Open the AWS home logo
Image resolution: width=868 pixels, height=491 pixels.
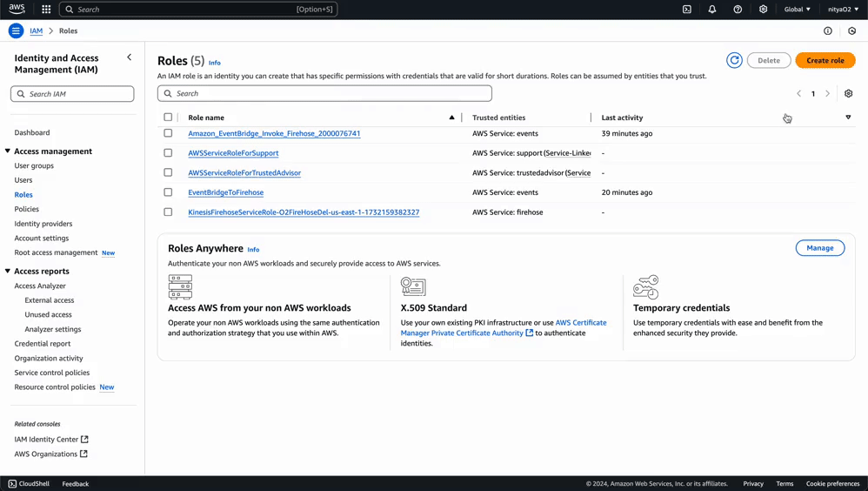click(x=17, y=9)
